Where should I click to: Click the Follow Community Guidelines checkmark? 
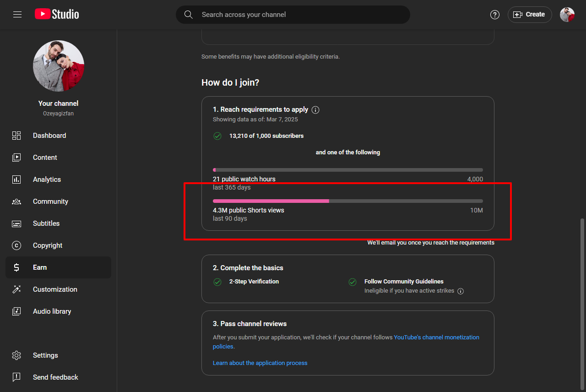coord(353,282)
